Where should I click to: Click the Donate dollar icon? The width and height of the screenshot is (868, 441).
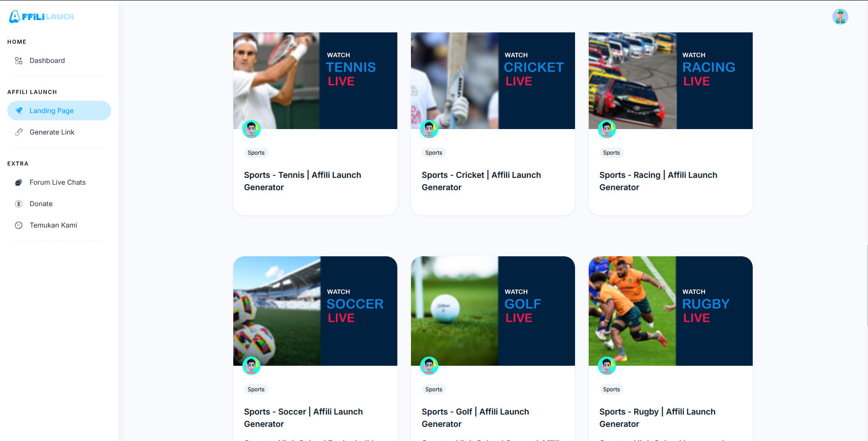click(19, 204)
